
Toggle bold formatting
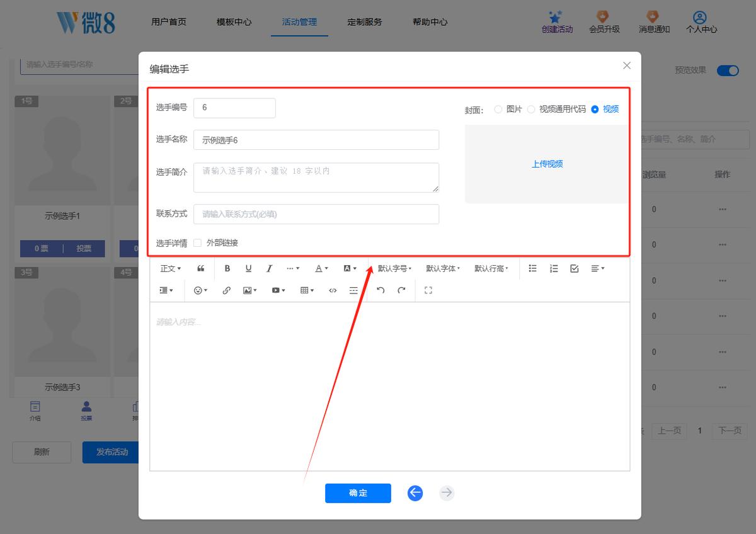[227, 268]
